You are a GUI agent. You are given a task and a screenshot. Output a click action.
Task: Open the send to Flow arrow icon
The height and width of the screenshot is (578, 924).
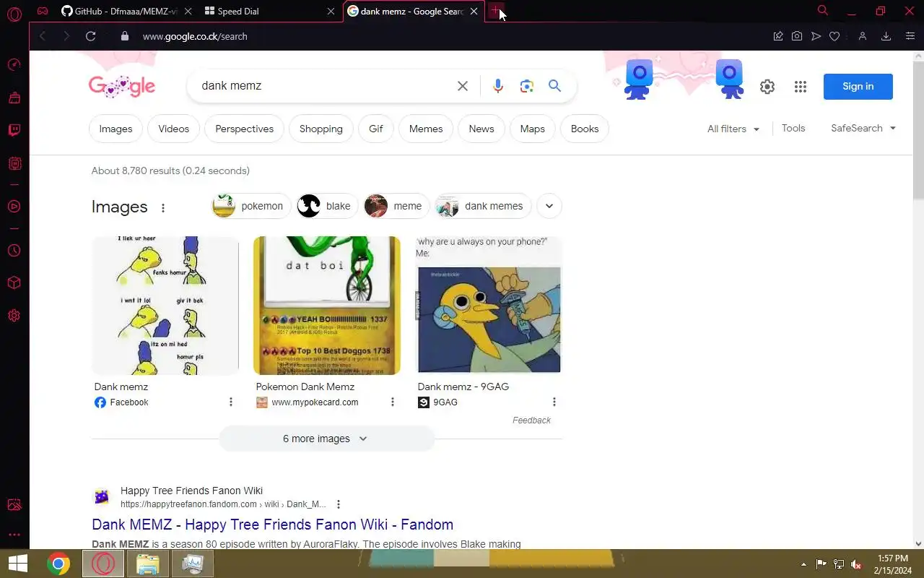click(816, 36)
